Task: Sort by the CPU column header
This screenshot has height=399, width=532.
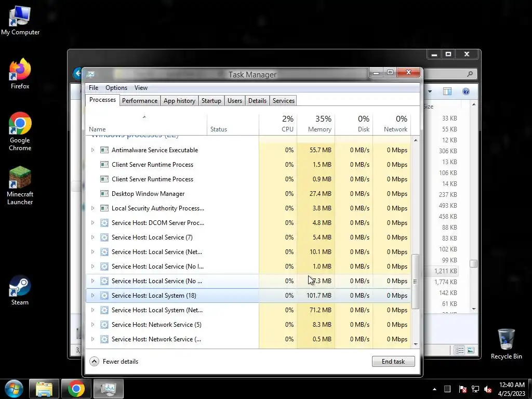Action: pyautogui.click(x=278, y=124)
